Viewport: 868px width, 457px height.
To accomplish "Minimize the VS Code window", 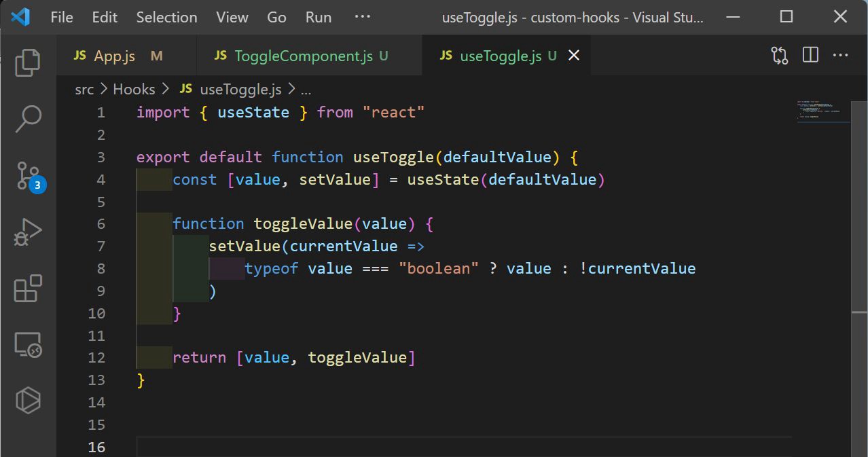I will [x=731, y=17].
